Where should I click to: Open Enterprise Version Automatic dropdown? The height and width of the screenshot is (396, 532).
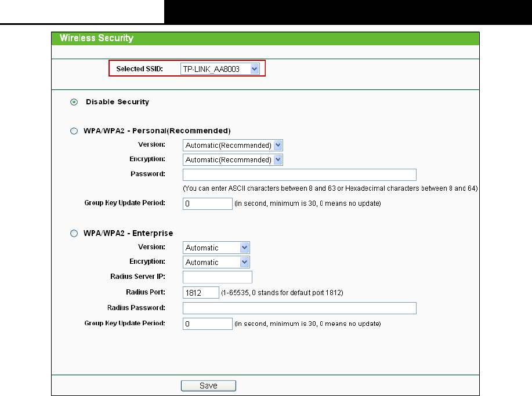(x=216, y=248)
